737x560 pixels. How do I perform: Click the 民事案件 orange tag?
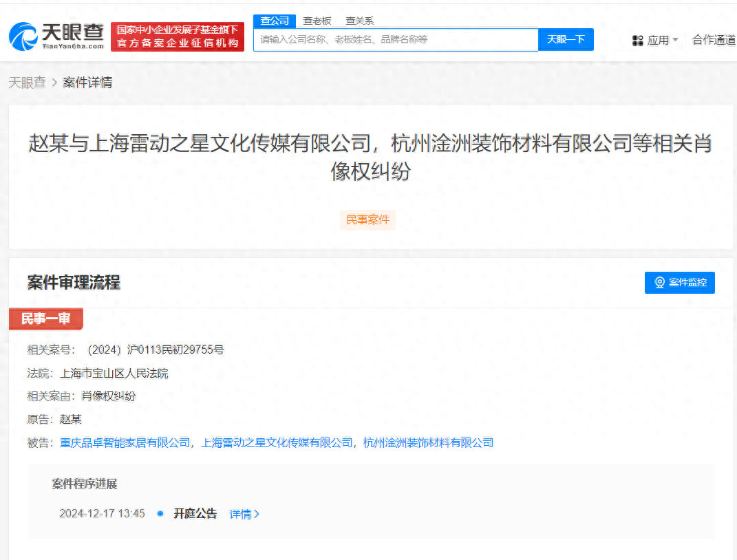point(367,220)
